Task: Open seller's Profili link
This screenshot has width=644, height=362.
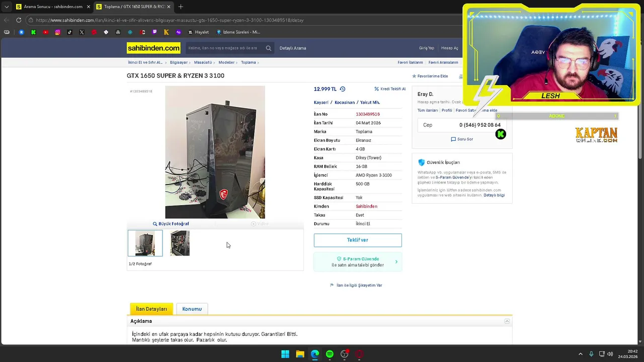Action: point(447,110)
